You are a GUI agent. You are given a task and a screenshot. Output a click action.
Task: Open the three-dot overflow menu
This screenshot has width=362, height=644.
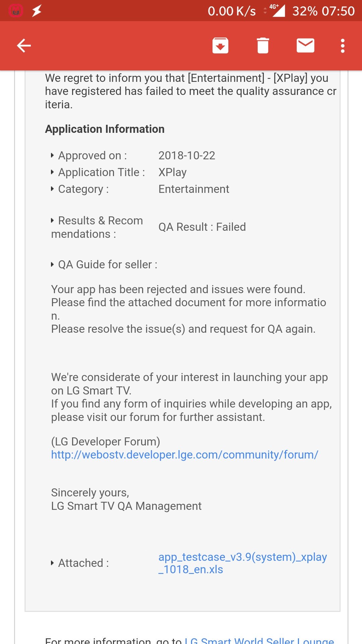click(x=343, y=46)
